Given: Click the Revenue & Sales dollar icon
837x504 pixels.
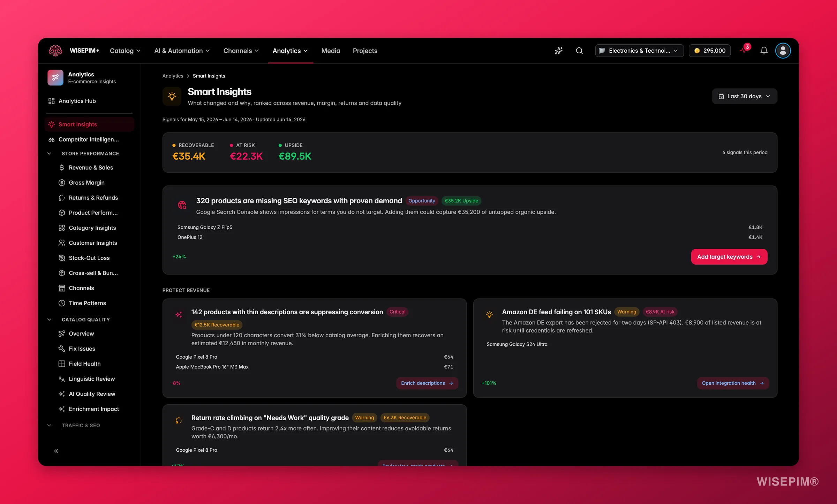Looking at the screenshot, I should pyautogui.click(x=62, y=168).
